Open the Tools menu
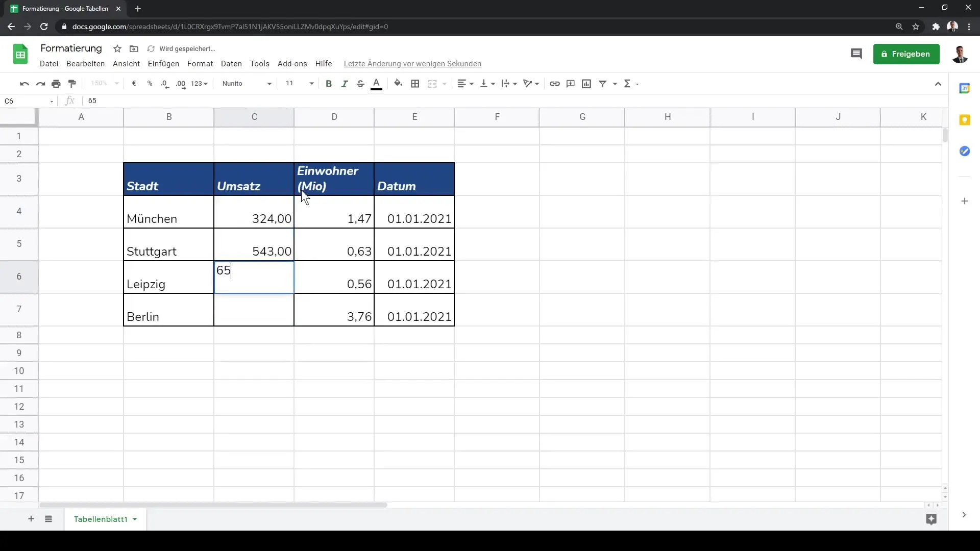Screen dimensions: 980x551 coord(260,64)
